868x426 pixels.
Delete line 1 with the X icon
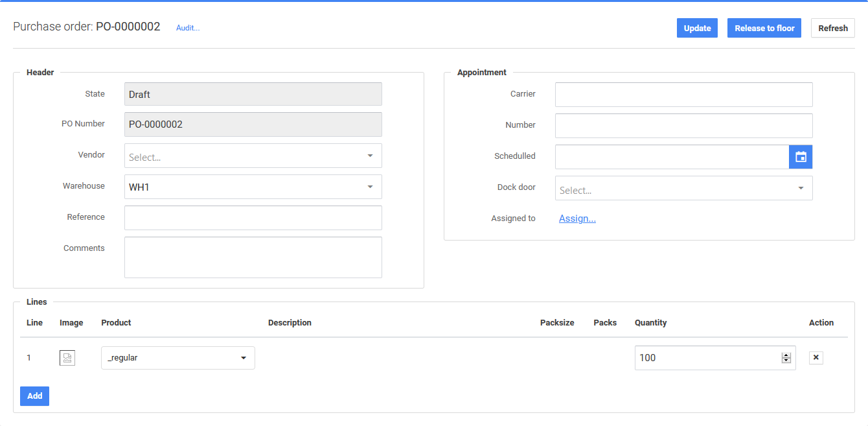(816, 358)
